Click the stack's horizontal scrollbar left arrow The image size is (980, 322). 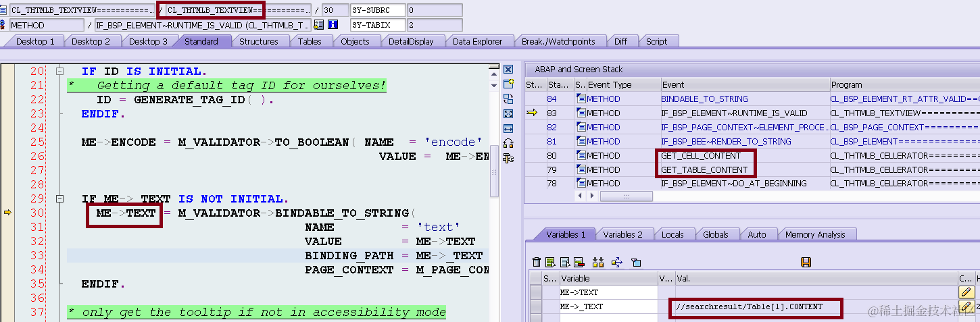[579, 196]
